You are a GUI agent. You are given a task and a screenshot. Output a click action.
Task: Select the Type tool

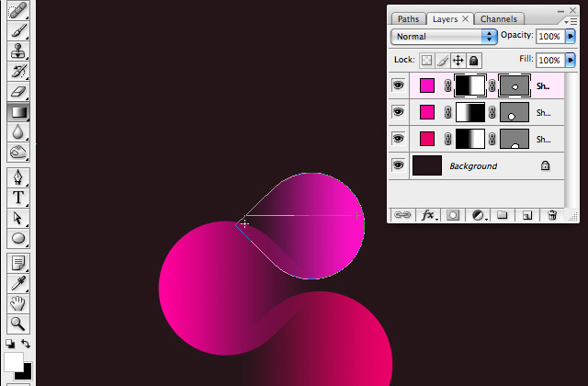(x=18, y=198)
